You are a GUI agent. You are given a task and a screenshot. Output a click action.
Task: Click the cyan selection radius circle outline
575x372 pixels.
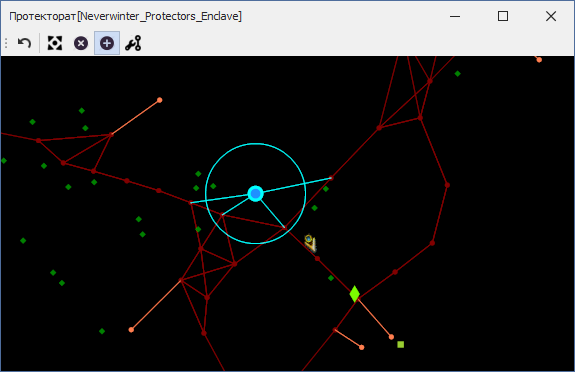click(256, 144)
